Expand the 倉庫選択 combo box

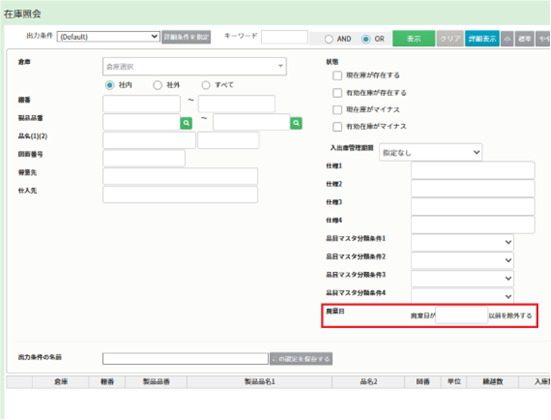(x=194, y=66)
